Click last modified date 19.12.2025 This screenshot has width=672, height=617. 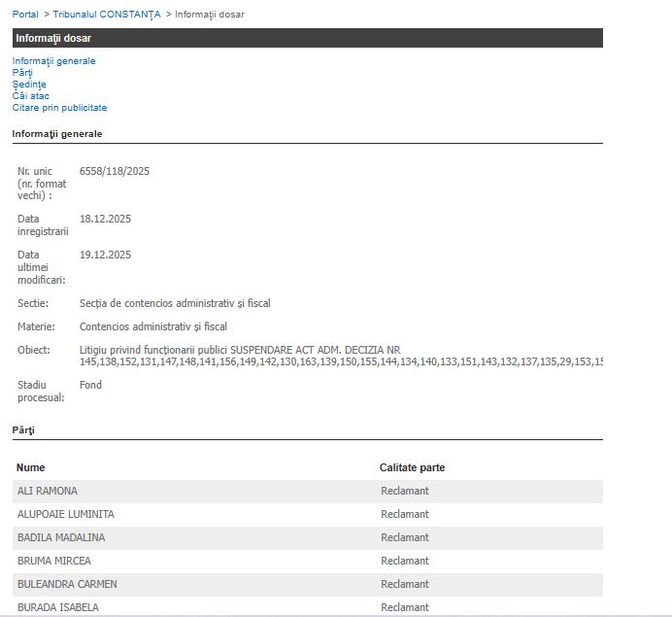point(105,256)
